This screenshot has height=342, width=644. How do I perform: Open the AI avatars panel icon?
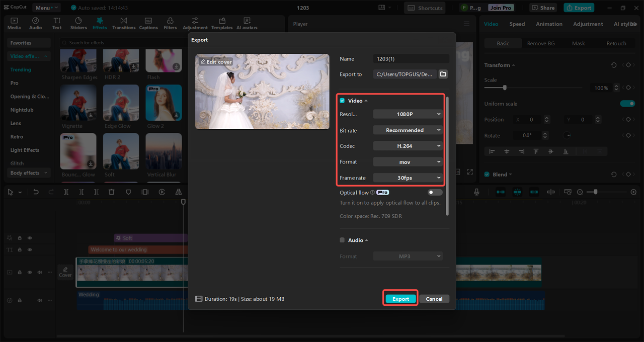coord(247,21)
